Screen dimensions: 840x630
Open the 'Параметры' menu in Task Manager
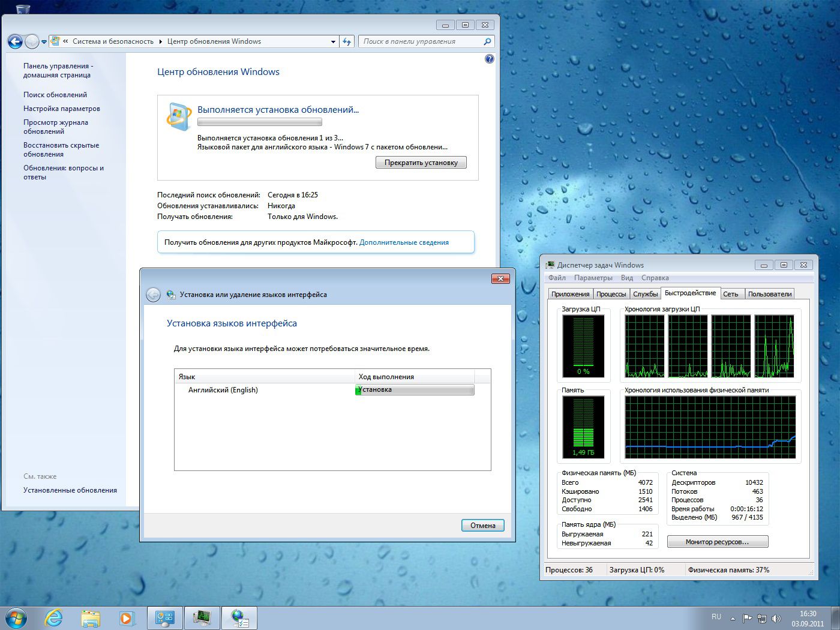[593, 278]
